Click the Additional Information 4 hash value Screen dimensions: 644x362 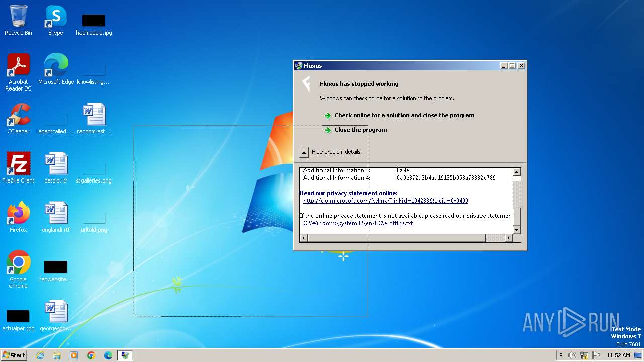click(x=446, y=178)
